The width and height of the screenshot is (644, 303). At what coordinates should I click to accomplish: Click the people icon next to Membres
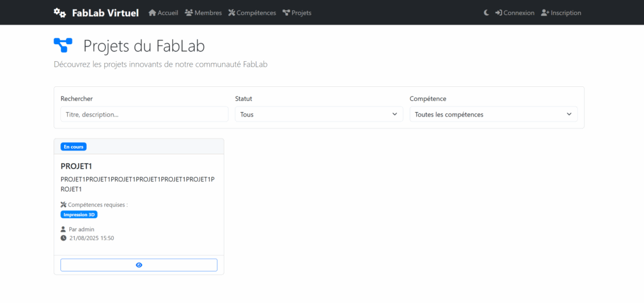[x=189, y=13]
